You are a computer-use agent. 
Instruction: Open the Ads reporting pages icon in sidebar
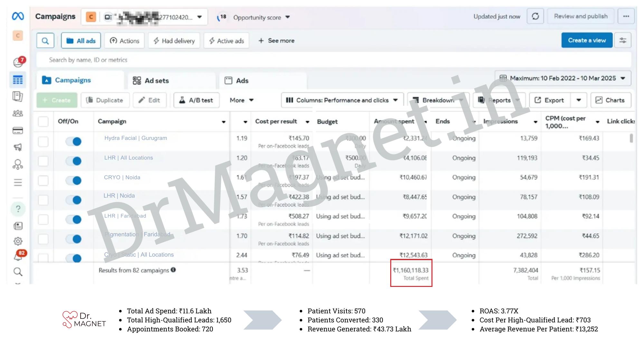click(18, 96)
